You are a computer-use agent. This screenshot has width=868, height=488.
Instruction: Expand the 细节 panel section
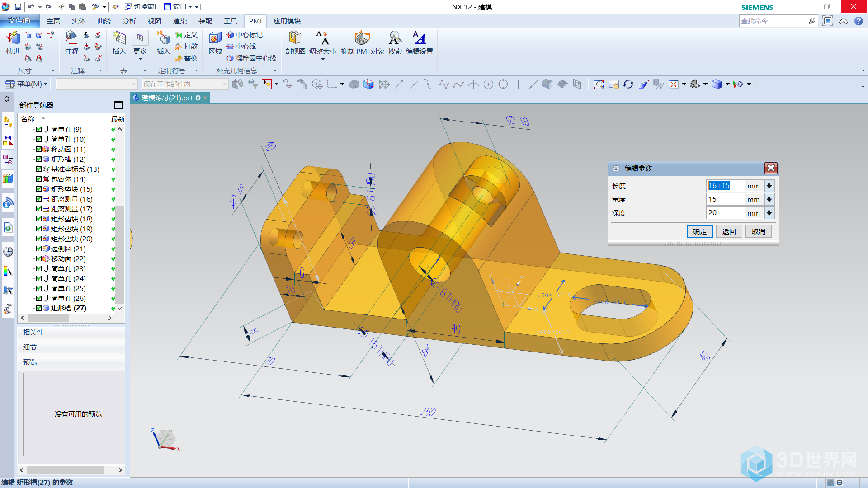[71, 347]
